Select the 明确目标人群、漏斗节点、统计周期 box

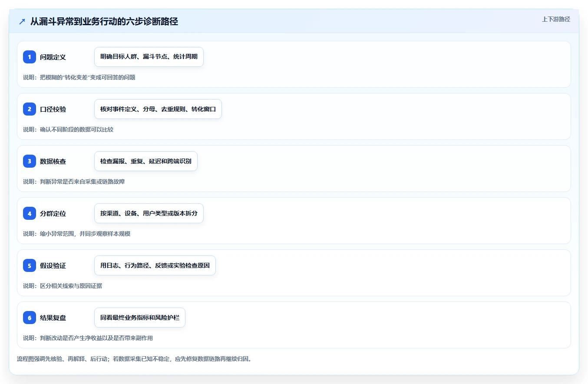[149, 57]
